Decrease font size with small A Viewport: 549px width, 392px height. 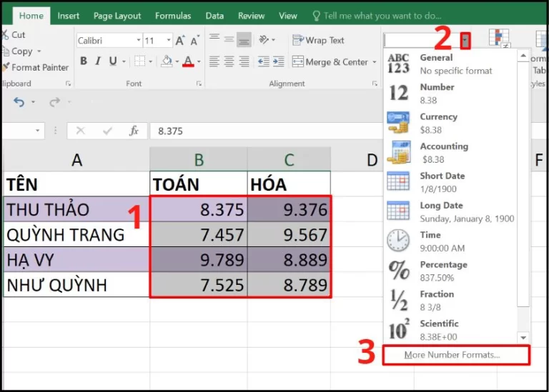(x=194, y=41)
